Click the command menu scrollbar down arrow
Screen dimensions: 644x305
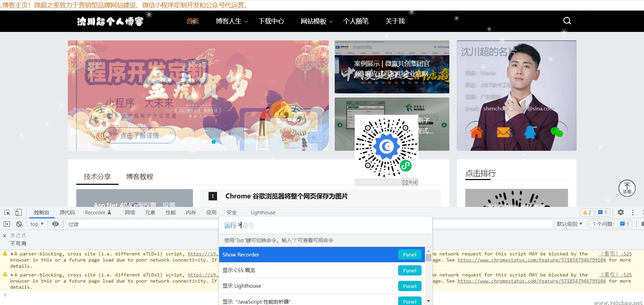point(428,301)
